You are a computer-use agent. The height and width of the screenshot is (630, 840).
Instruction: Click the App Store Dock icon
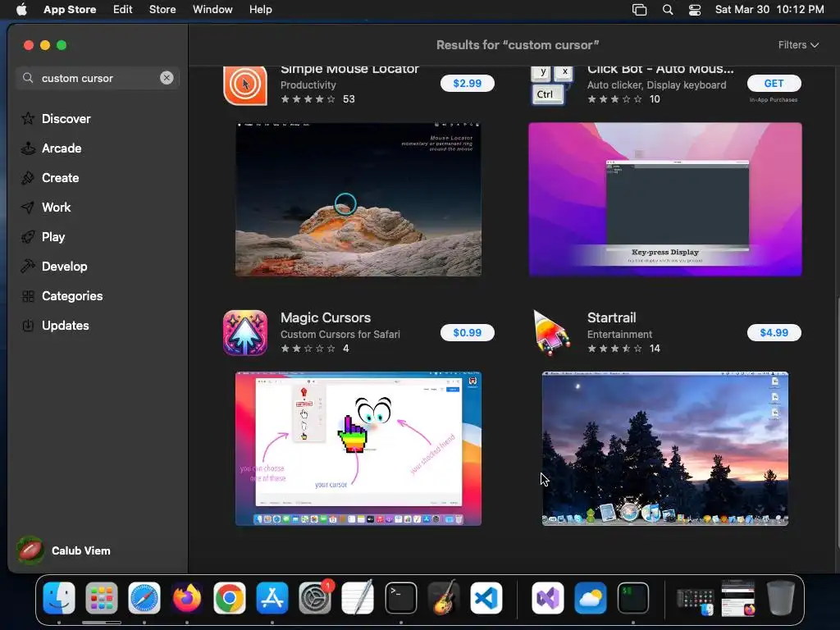click(272, 598)
